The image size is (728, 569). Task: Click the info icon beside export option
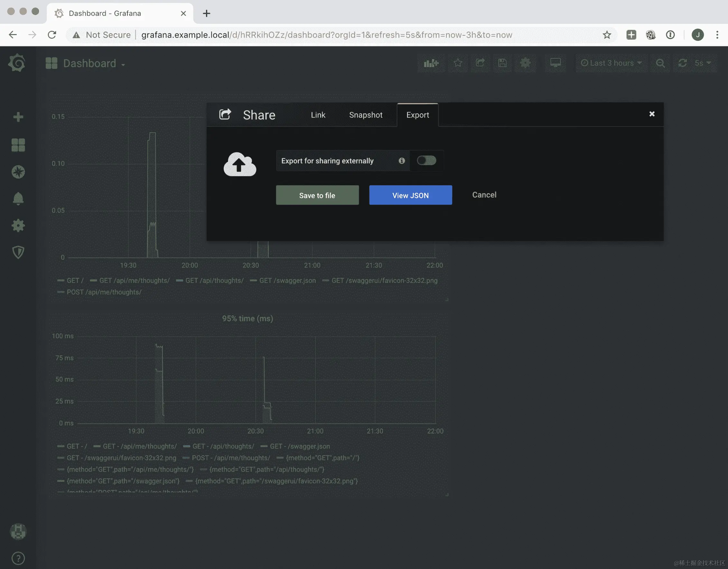(x=402, y=161)
